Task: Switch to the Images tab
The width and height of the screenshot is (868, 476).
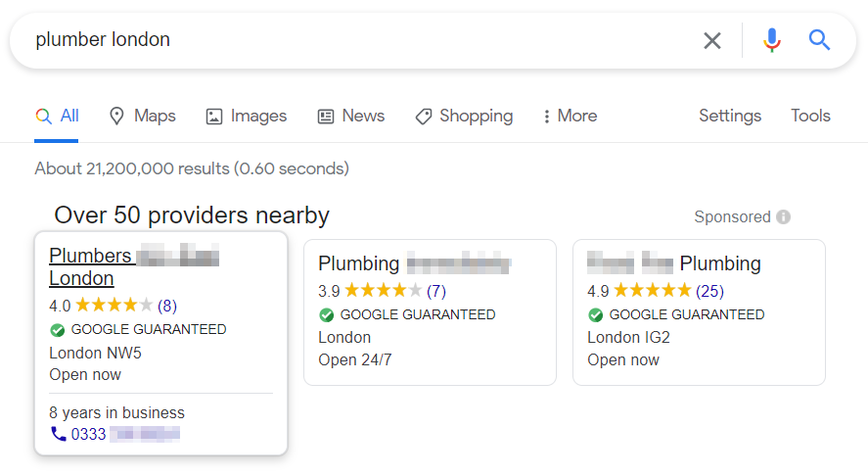Action: click(247, 116)
